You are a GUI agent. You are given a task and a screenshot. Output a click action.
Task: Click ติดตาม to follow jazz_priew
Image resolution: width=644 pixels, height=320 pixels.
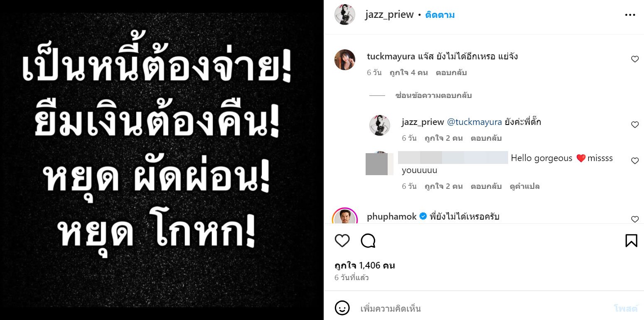[440, 15]
